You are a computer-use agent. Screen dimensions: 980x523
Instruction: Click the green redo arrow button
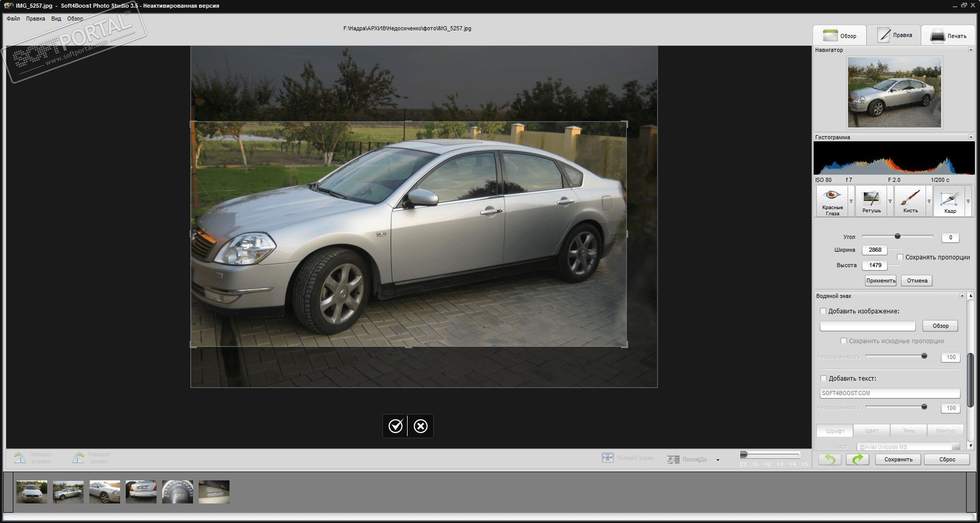coord(857,459)
